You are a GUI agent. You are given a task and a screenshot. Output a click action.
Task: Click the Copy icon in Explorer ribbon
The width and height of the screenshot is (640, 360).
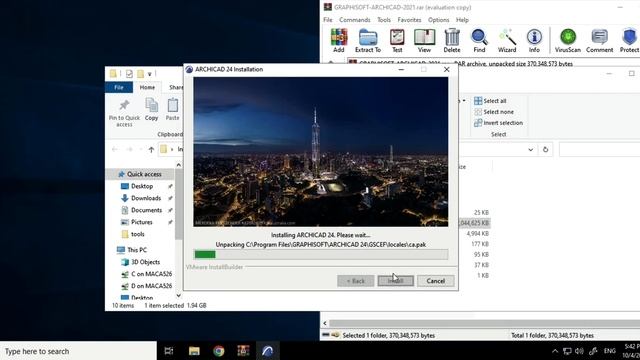click(151, 109)
